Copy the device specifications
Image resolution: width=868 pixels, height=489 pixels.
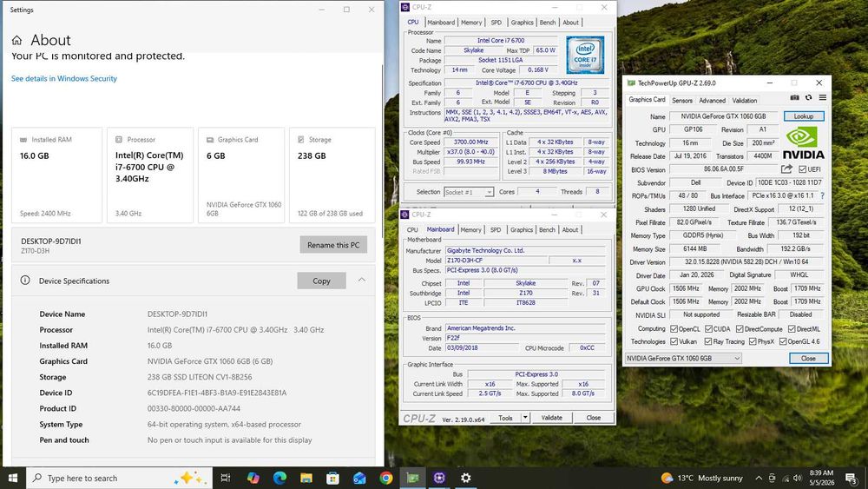point(321,281)
